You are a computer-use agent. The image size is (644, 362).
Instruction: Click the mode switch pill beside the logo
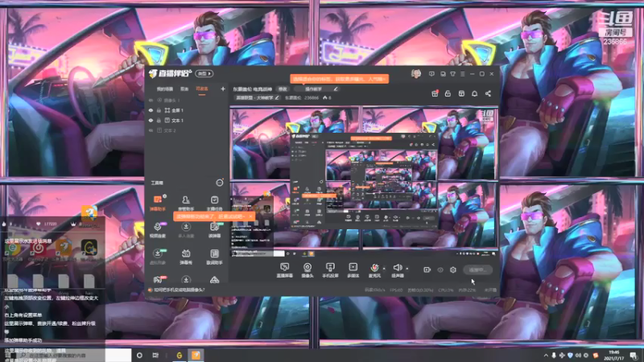coord(204,74)
